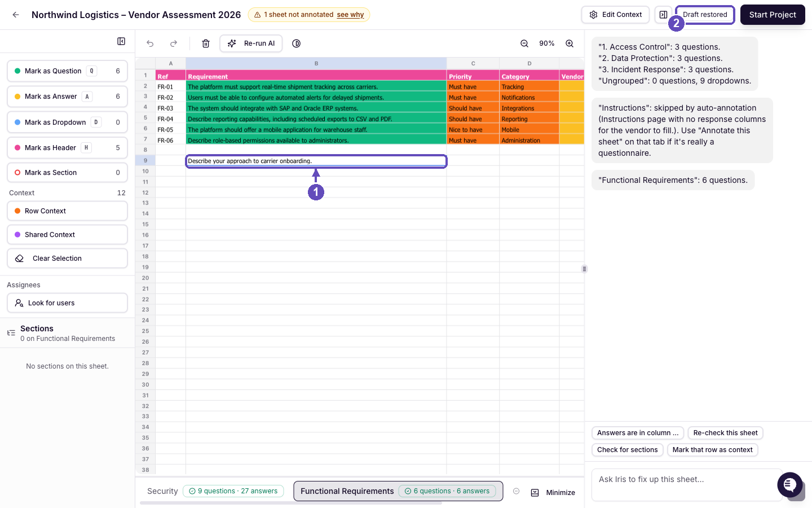Click the 'Re-check this sheet' suggestion

(725, 433)
